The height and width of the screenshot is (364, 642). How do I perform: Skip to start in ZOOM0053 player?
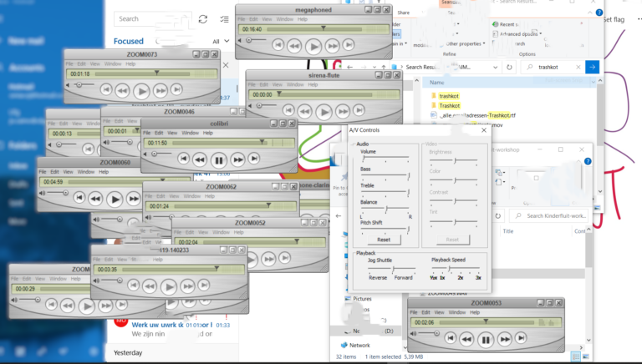click(451, 337)
